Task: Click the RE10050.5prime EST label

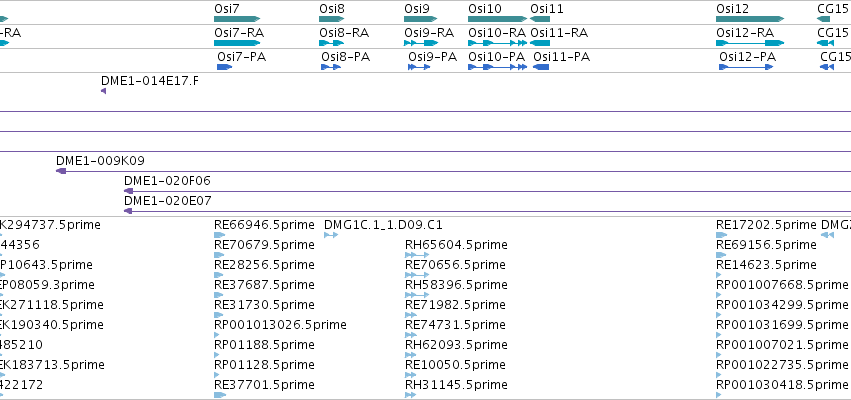Action: pyautogui.click(x=455, y=364)
